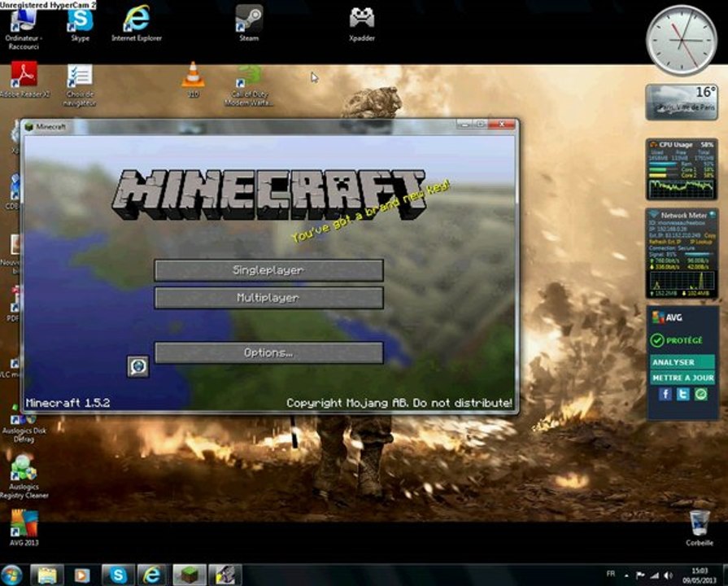Click the network signal tray icon
This screenshot has height=586, width=728.
[654, 575]
